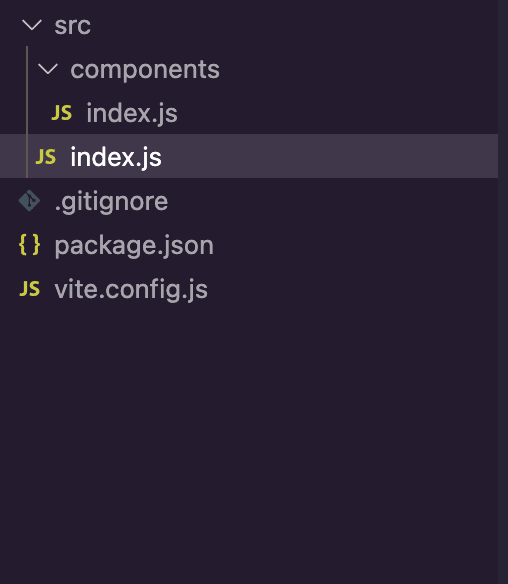508x584 pixels.
Task: Click the indent guide line under src
Action: 27,112
